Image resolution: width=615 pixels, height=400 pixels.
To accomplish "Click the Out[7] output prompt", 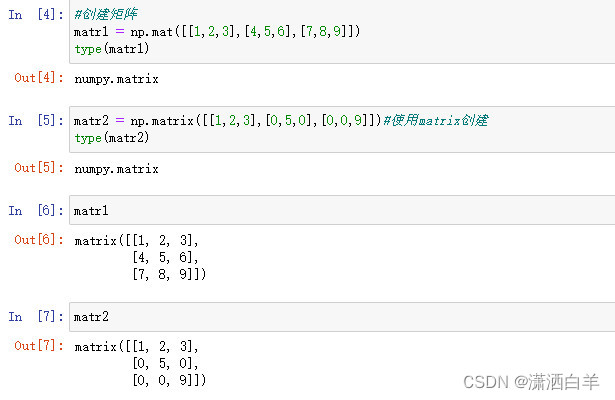I will click(x=39, y=346).
